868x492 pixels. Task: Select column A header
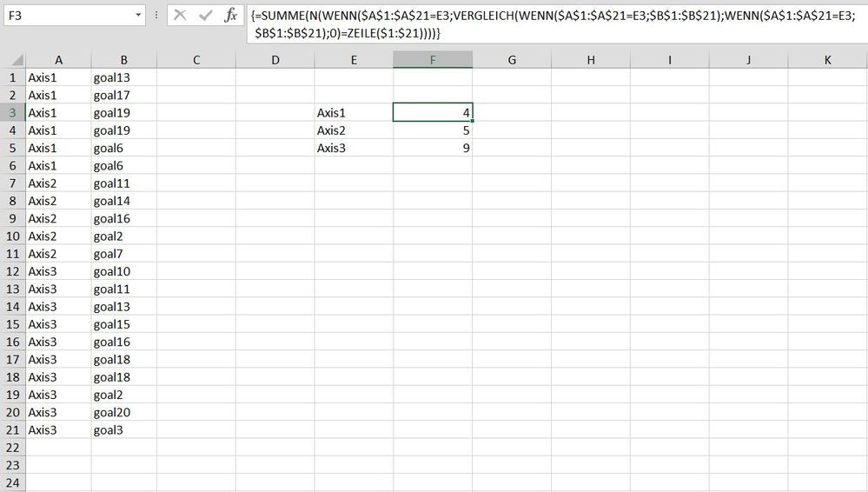59,60
